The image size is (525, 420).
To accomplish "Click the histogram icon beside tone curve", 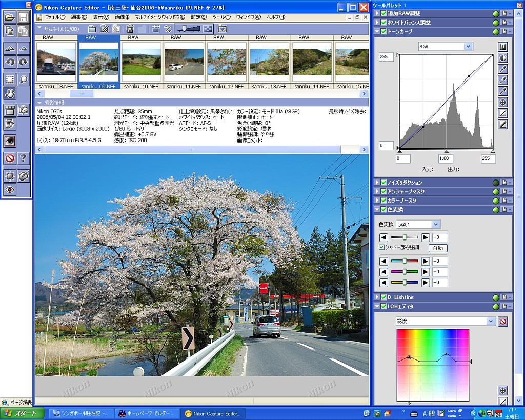I will click(502, 47).
